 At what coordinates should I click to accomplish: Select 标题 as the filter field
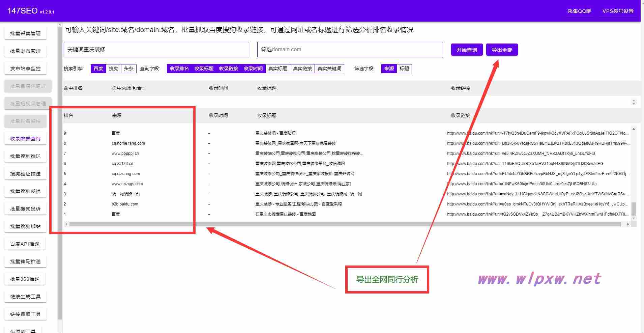[x=404, y=68]
